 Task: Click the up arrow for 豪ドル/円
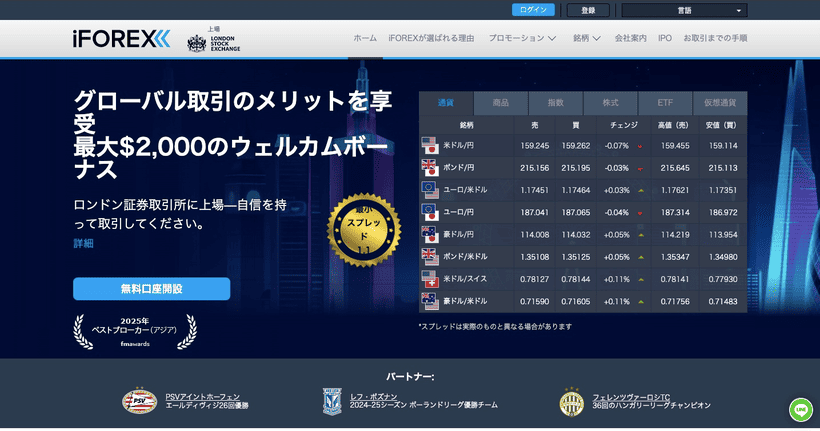click(x=640, y=235)
